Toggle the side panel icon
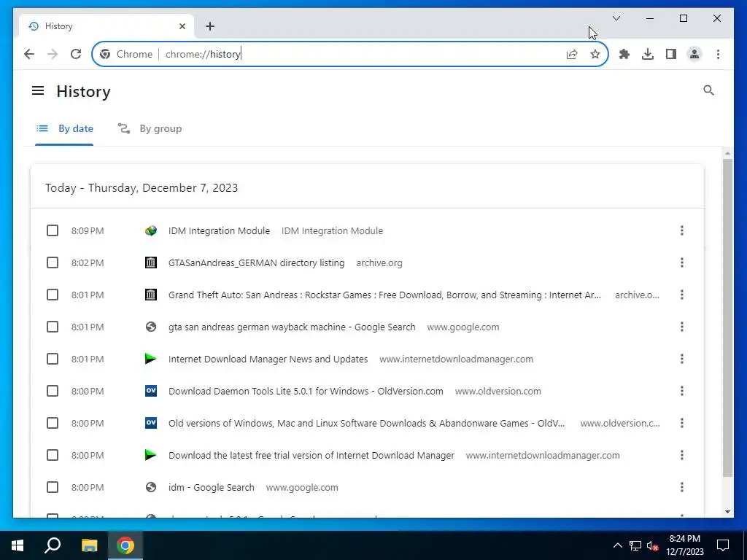 click(671, 54)
